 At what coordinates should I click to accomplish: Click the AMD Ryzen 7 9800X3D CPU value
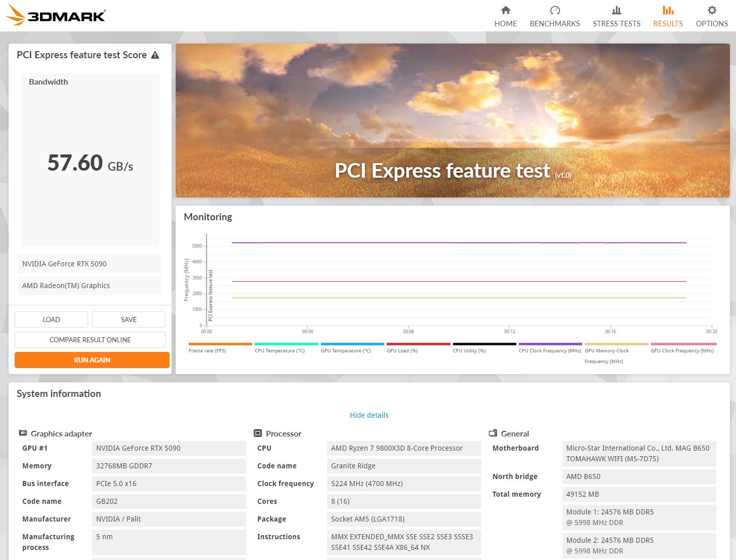coord(404,448)
